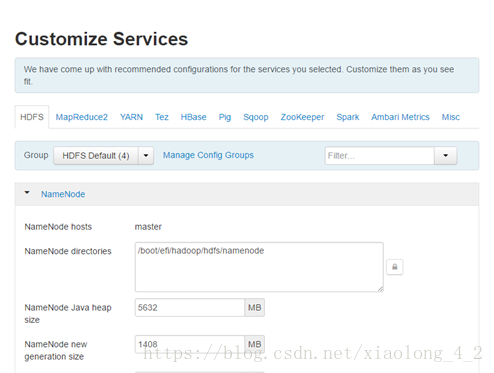Viewport: 494px width, 373px height.
Task: Open the HDFS Default group dropdown arrow
Action: pos(146,156)
